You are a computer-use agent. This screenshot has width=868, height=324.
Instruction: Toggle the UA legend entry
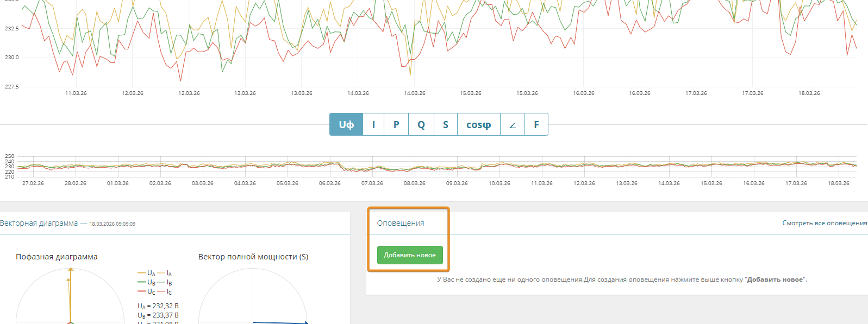147,274
